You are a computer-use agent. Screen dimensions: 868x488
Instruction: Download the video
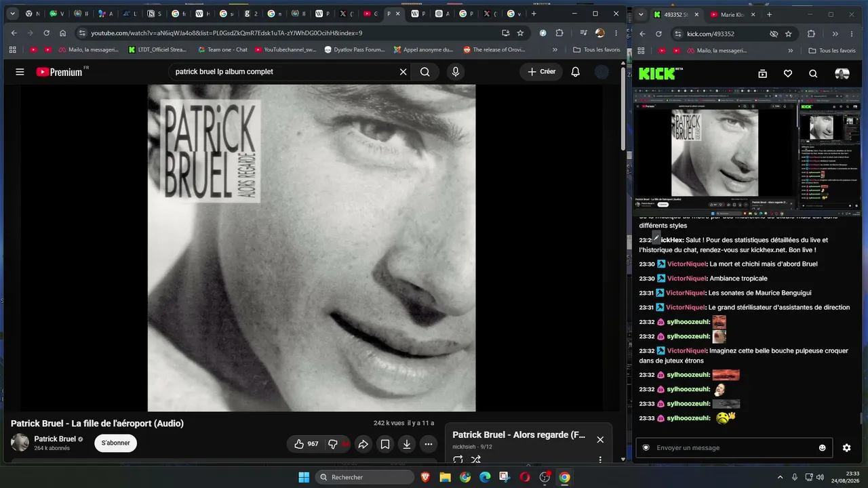pyautogui.click(x=407, y=444)
